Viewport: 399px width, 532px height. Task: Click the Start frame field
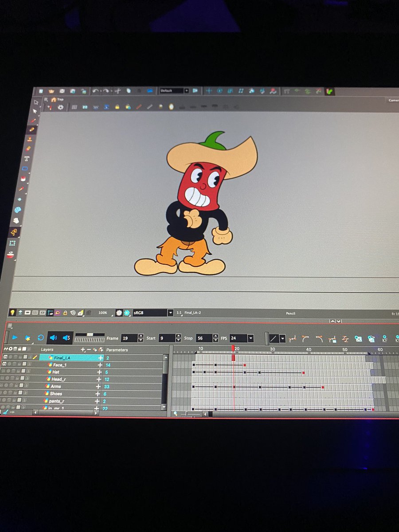tap(168, 338)
